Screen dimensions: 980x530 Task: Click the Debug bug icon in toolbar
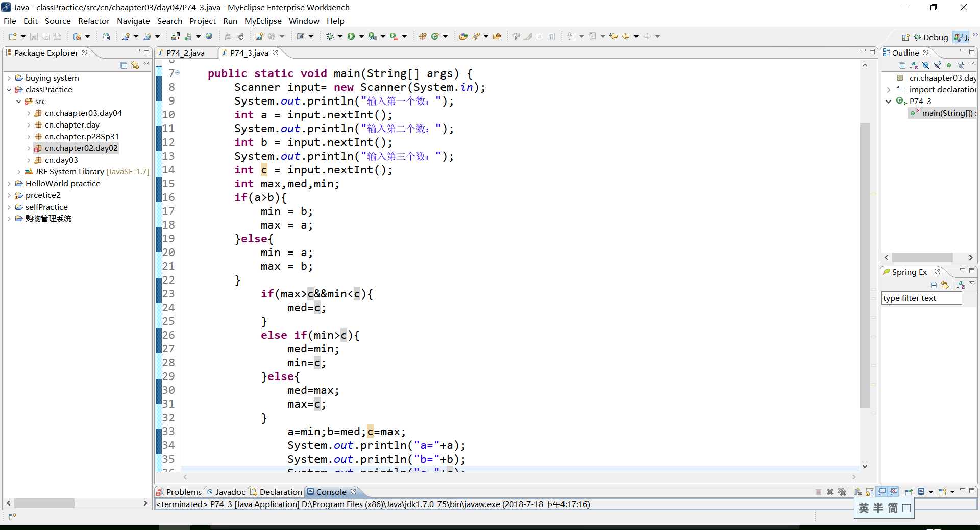[330, 36]
